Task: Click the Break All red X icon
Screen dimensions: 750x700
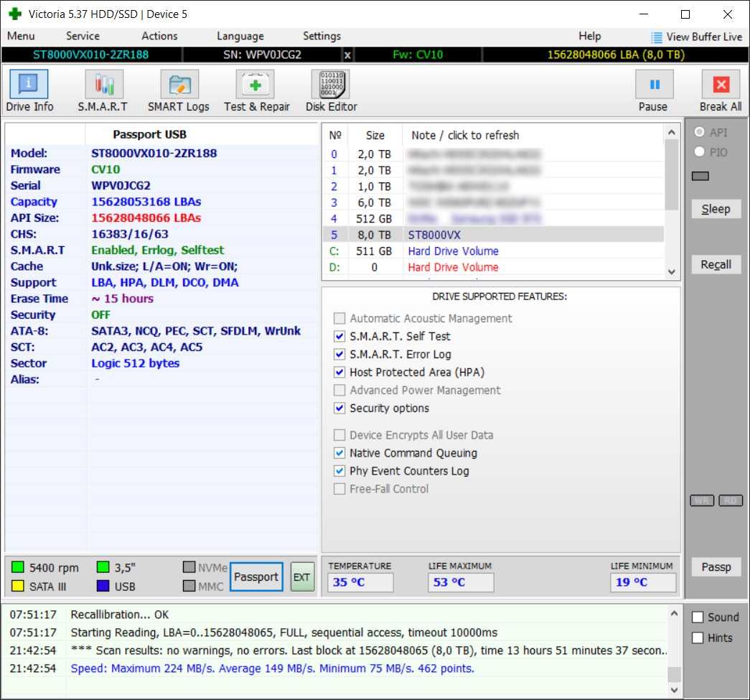Action: (721, 84)
